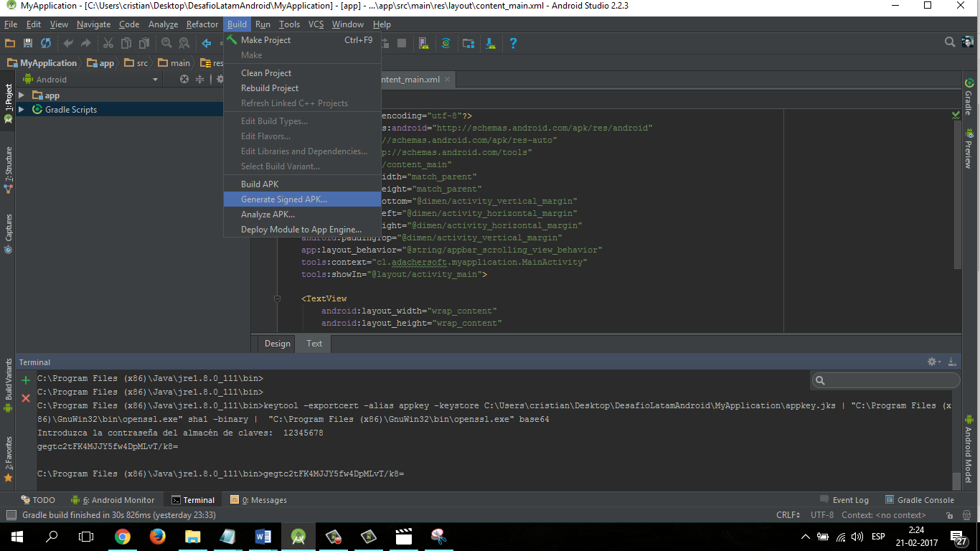The image size is (980, 551).
Task: Click the Sync Project with Gradle icon
Action: click(446, 43)
